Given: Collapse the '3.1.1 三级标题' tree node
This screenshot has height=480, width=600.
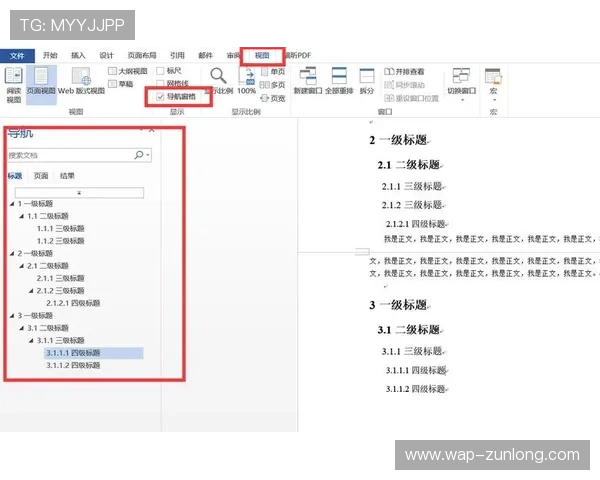Looking at the screenshot, I should click(31, 340).
